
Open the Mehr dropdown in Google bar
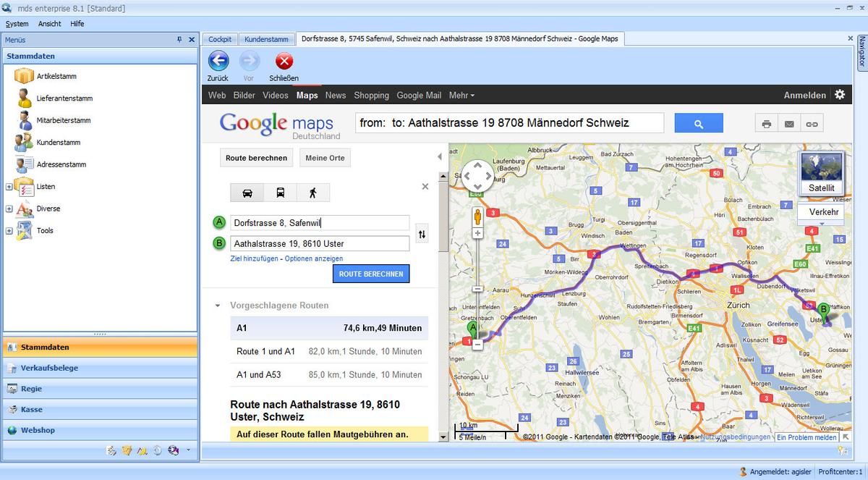[461, 95]
